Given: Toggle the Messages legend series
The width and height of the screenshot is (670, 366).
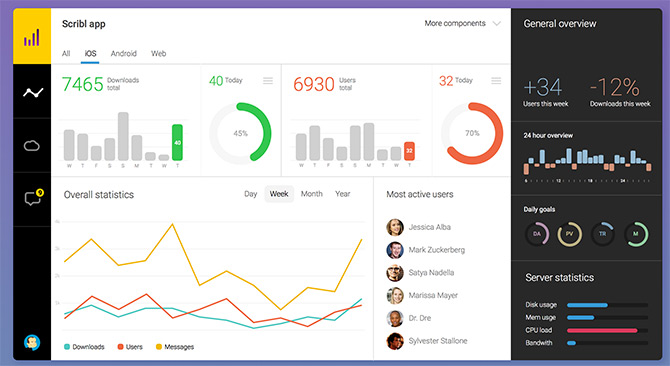Looking at the screenshot, I should coord(175,347).
